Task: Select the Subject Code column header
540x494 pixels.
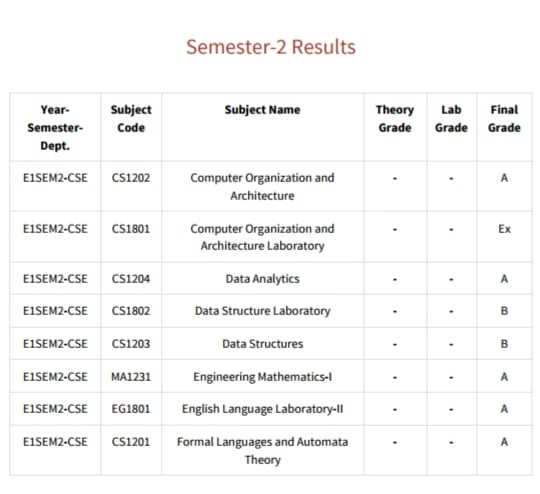Action: click(131, 119)
